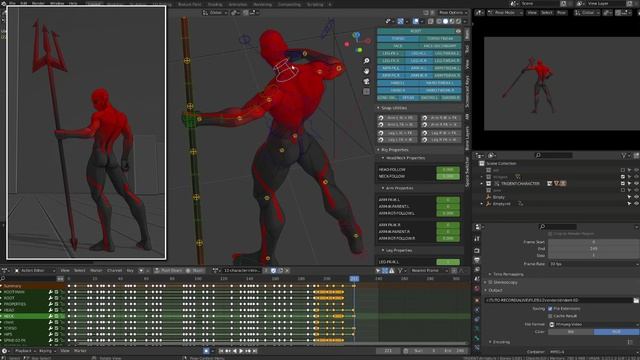Click snap icon for Arm L IK > FK

381,118
